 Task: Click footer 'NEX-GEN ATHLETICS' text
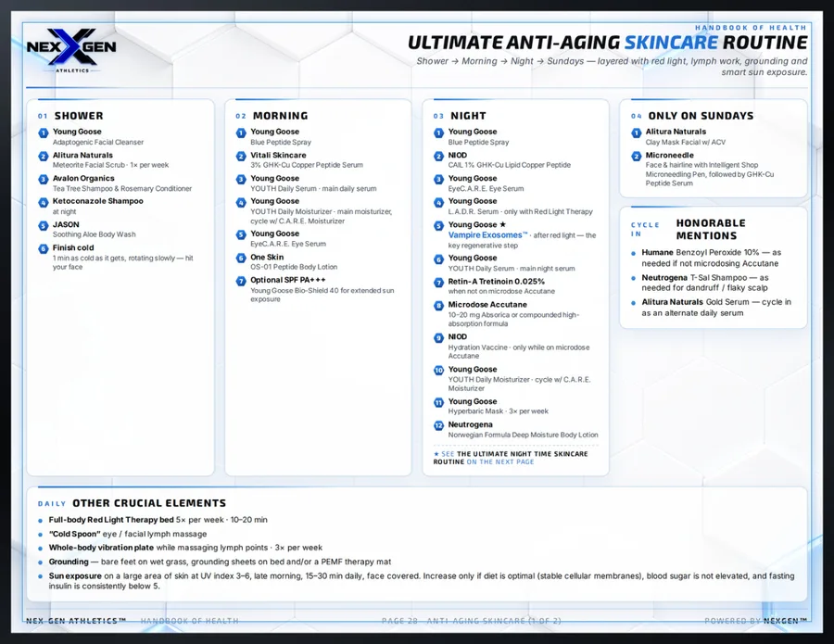(76, 621)
